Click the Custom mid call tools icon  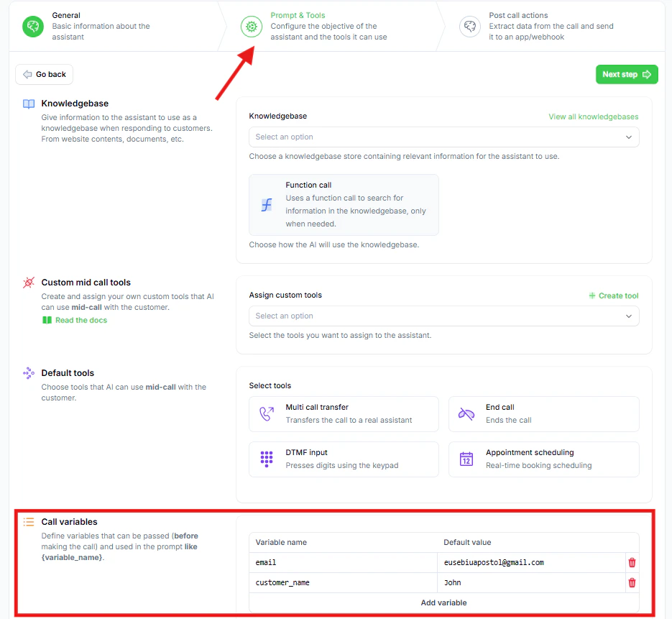pos(28,282)
